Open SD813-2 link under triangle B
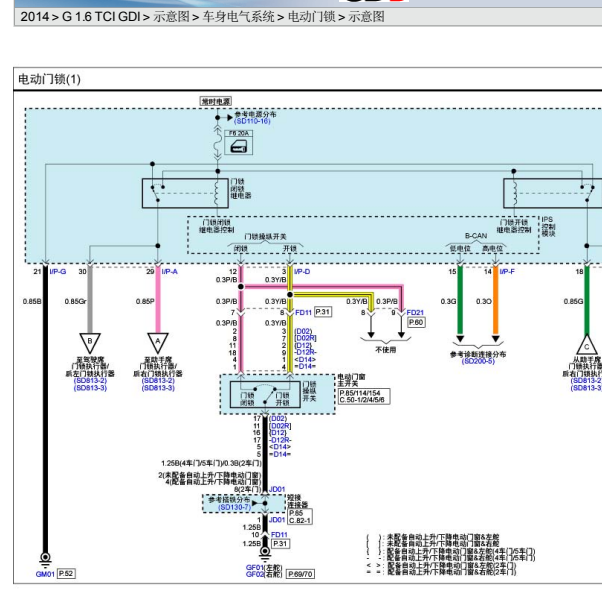Viewport: 602px width, 599px height. click(x=90, y=381)
